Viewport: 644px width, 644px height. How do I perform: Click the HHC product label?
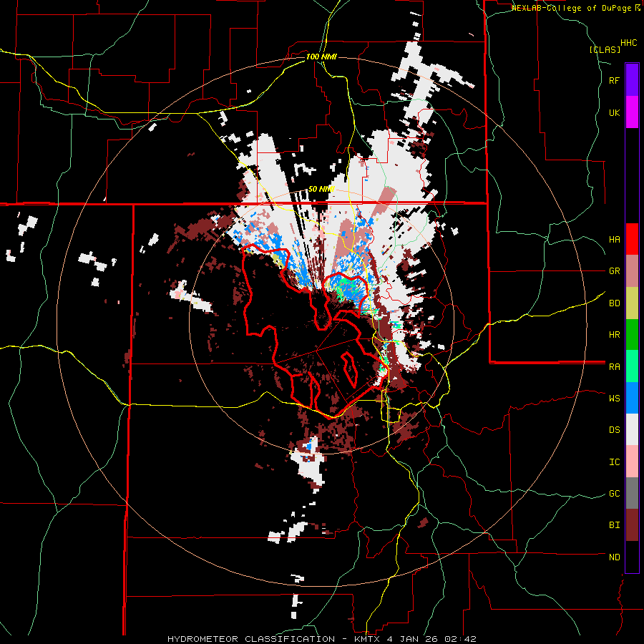(629, 43)
